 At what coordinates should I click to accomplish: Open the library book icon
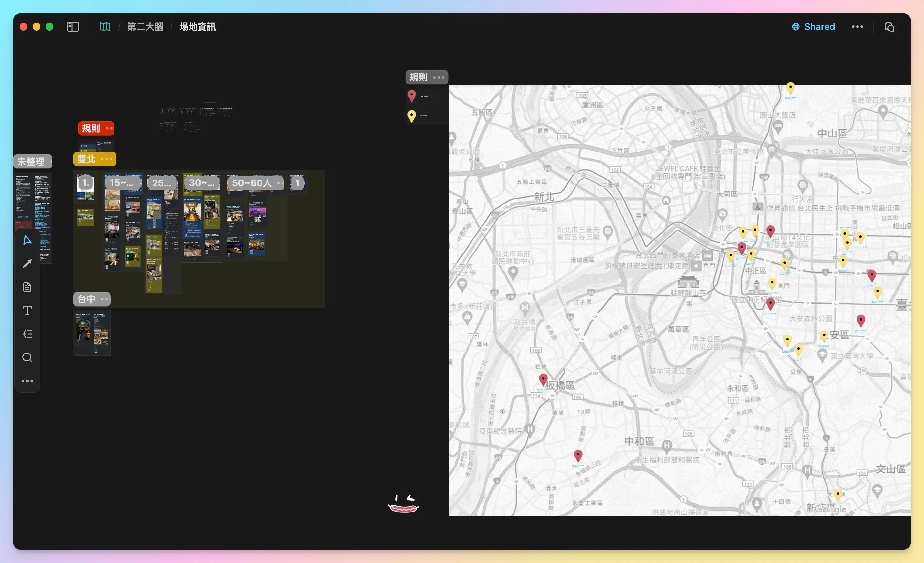click(105, 27)
